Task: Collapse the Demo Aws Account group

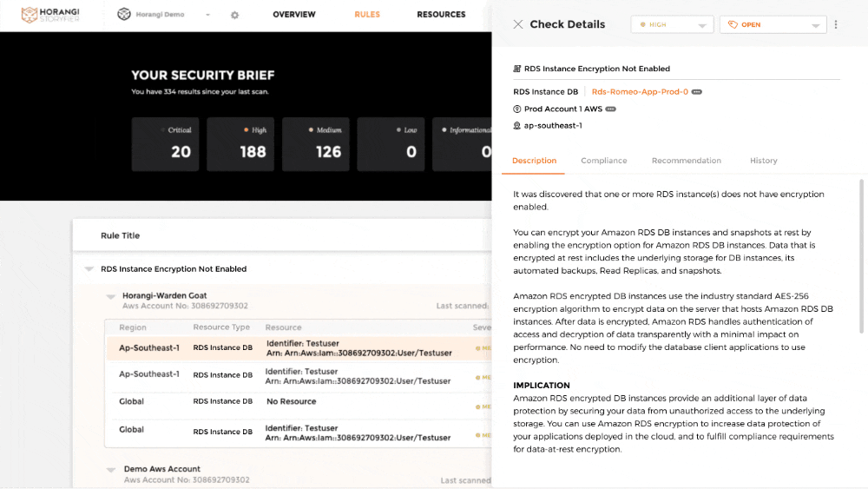Action: click(111, 470)
